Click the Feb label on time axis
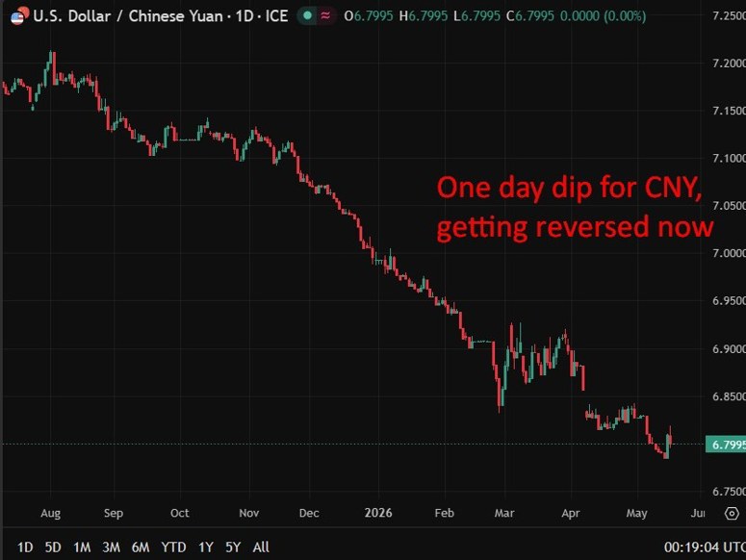Viewport: 746px width, 560px height. pos(444,514)
